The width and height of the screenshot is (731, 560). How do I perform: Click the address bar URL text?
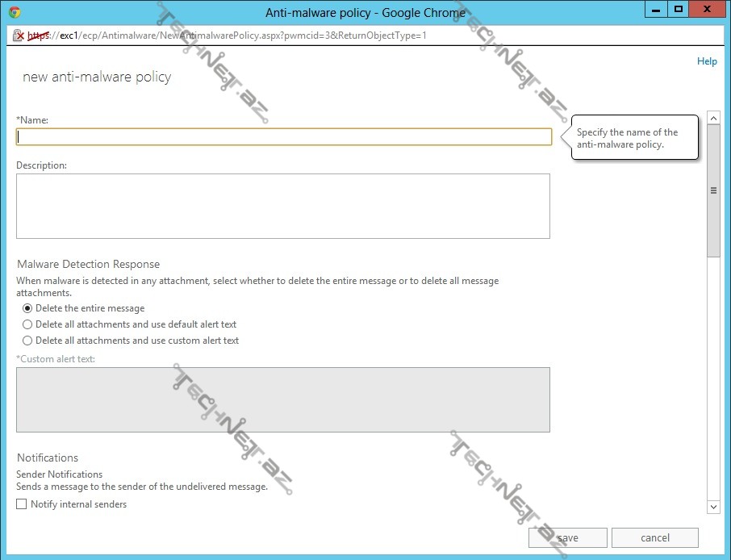pos(242,36)
